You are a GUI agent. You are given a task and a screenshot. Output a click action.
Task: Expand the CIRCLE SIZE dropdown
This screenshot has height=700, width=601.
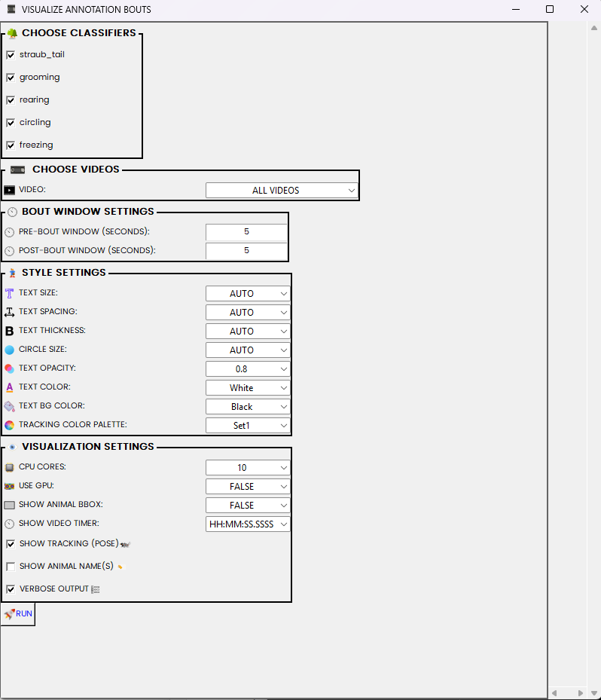(x=248, y=350)
